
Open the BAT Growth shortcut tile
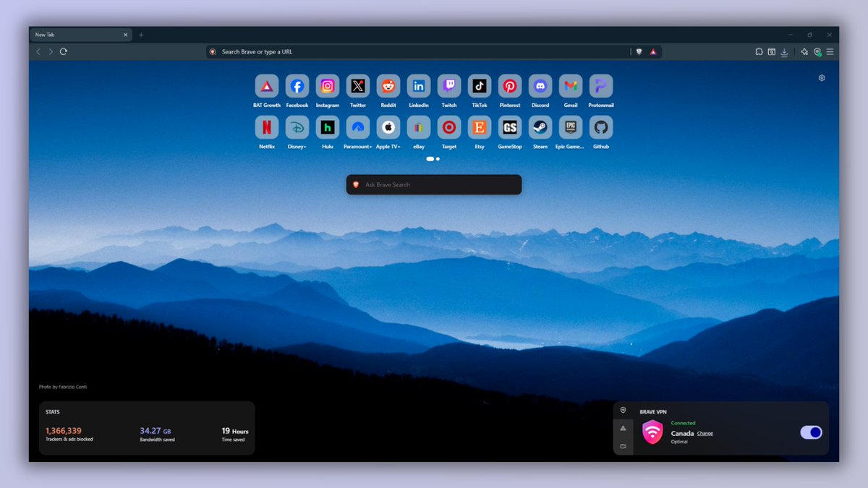point(267,86)
